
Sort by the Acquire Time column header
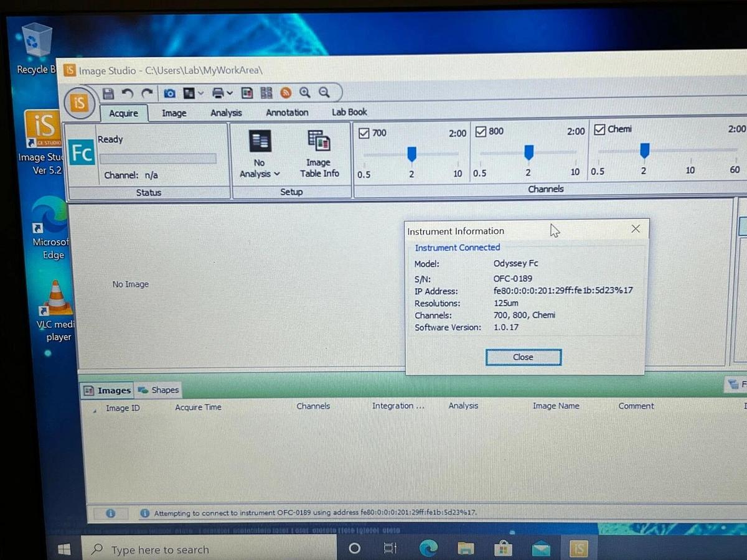pyautogui.click(x=198, y=408)
